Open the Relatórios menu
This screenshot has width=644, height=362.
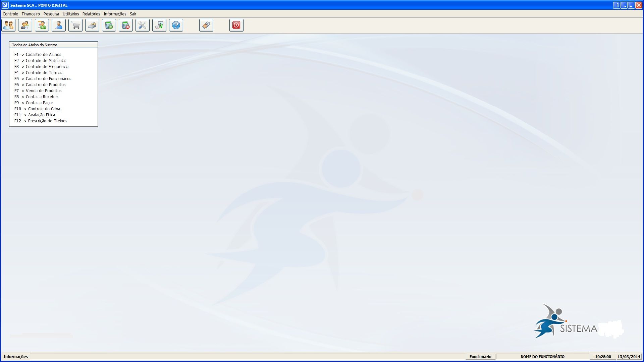(x=91, y=14)
